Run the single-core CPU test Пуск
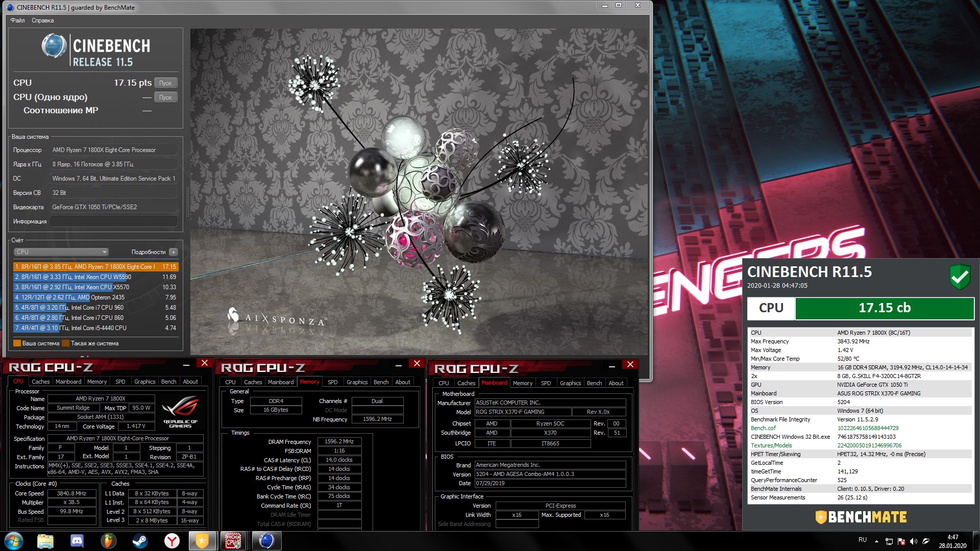980x551 pixels. pyautogui.click(x=165, y=97)
